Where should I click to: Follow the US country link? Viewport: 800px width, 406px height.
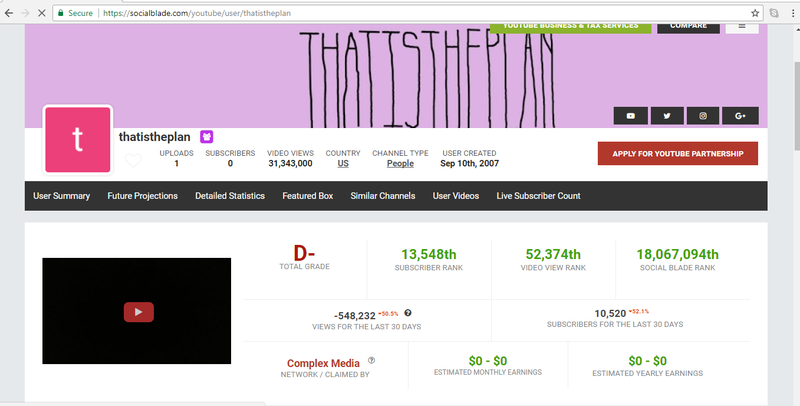(x=343, y=164)
